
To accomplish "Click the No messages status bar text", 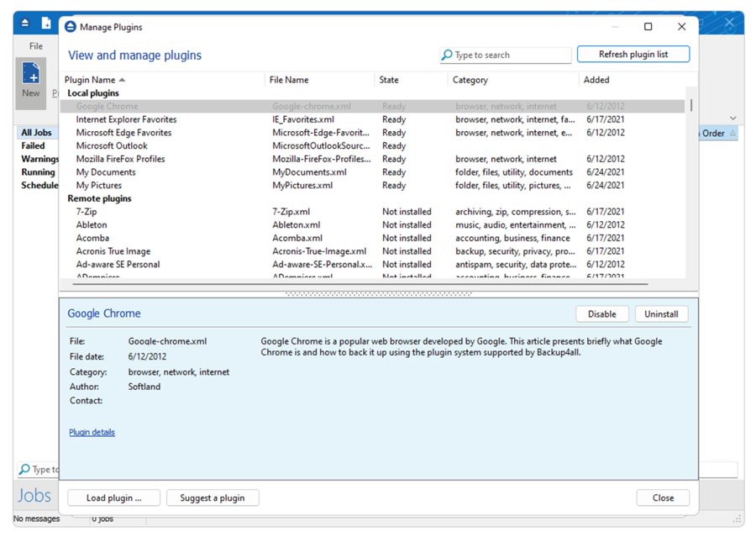I will click(37, 519).
